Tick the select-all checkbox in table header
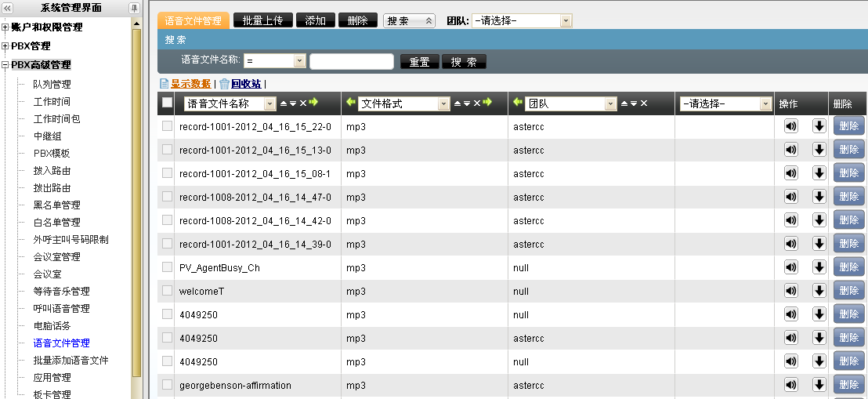868x399 pixels. pyautogui.click(x=167, y=103)
